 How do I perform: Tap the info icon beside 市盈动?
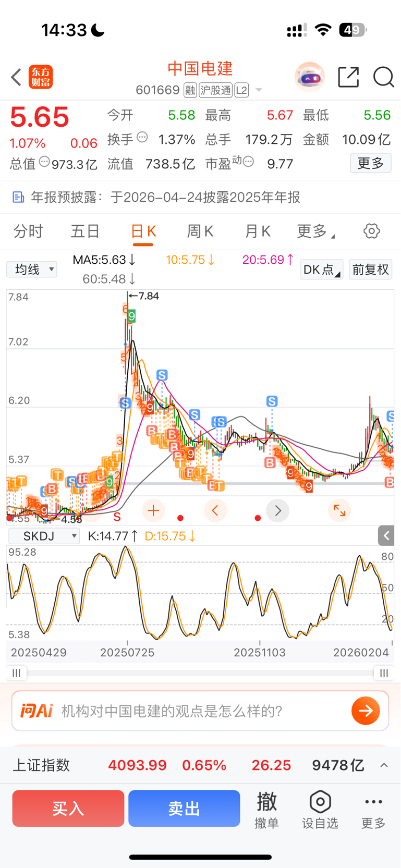click(248, 162)
